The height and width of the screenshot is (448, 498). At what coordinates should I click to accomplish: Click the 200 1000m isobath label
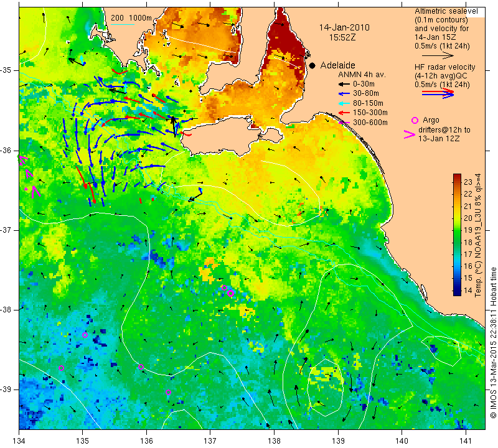tap(131, 18)
